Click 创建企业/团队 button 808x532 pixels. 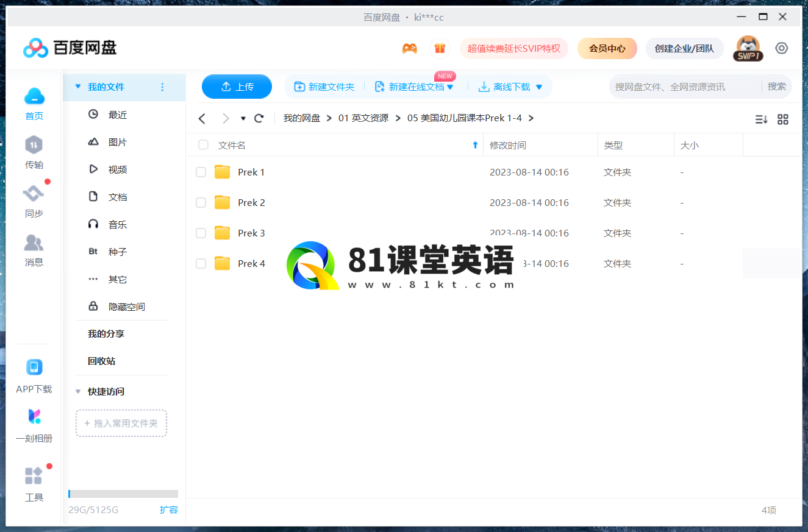pyautogui.click(x=684, y=48)
